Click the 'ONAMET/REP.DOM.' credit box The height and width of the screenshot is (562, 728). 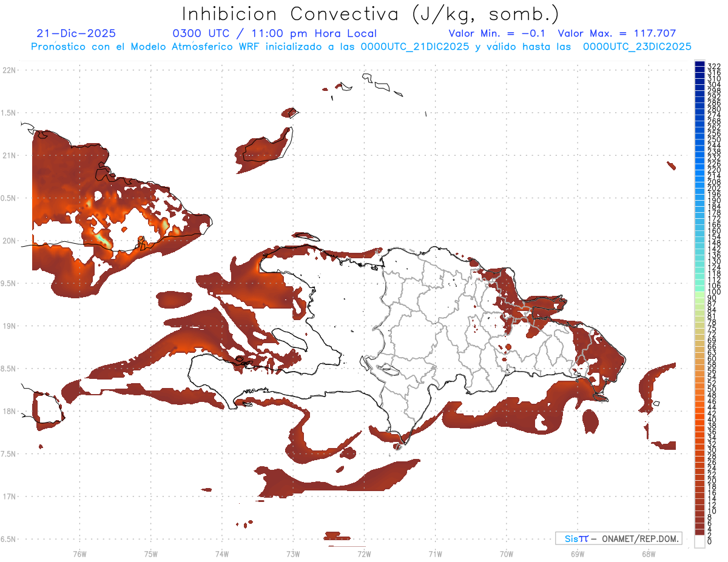(x=619, y=538)
